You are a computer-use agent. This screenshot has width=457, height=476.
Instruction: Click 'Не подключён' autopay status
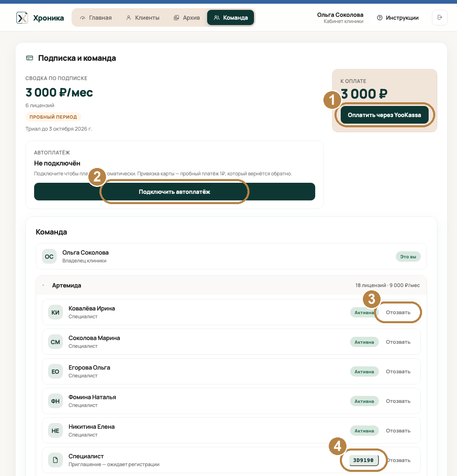[57, 163]
